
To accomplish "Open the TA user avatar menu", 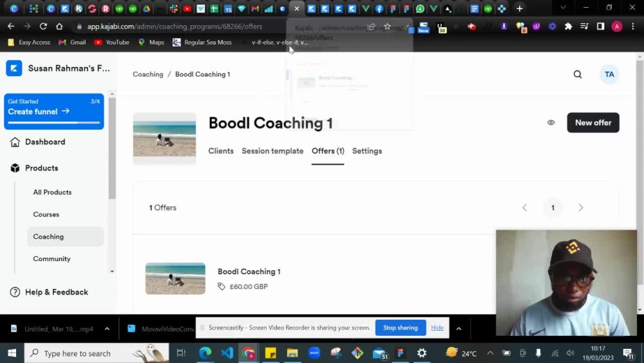I will [x=609, y=74].
